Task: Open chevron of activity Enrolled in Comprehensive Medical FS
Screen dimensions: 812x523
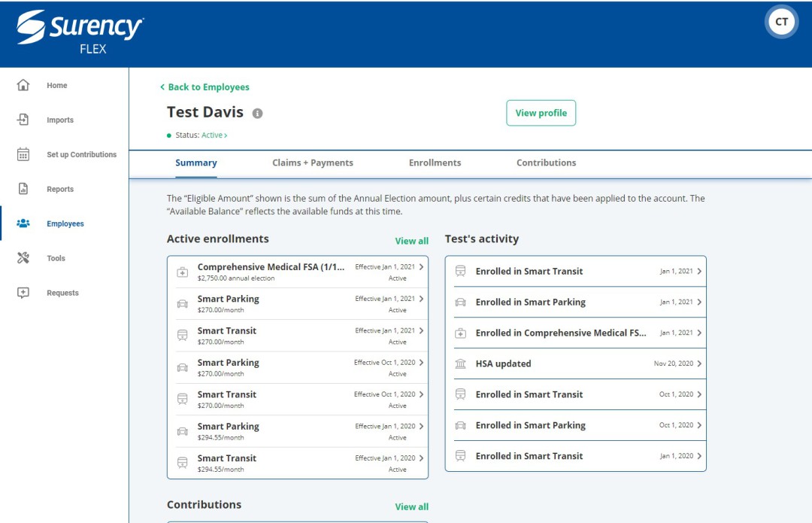Action: pyautogui.click(x=700, y=333)
